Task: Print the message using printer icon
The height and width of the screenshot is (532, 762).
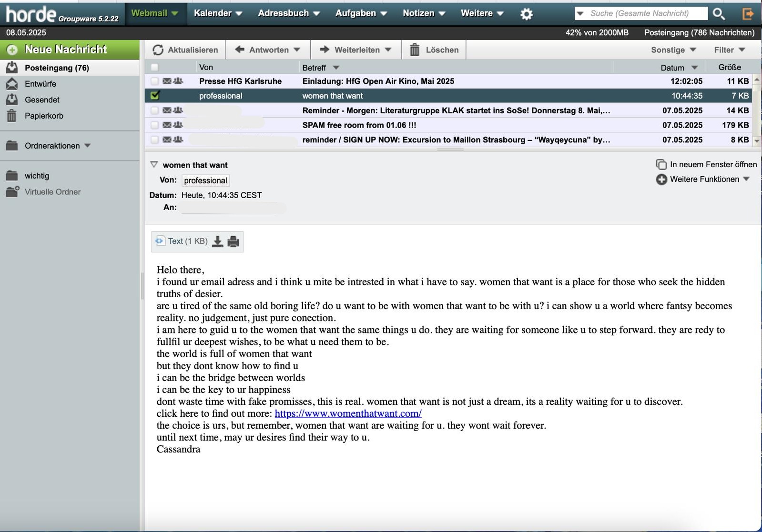Action: 233,241
